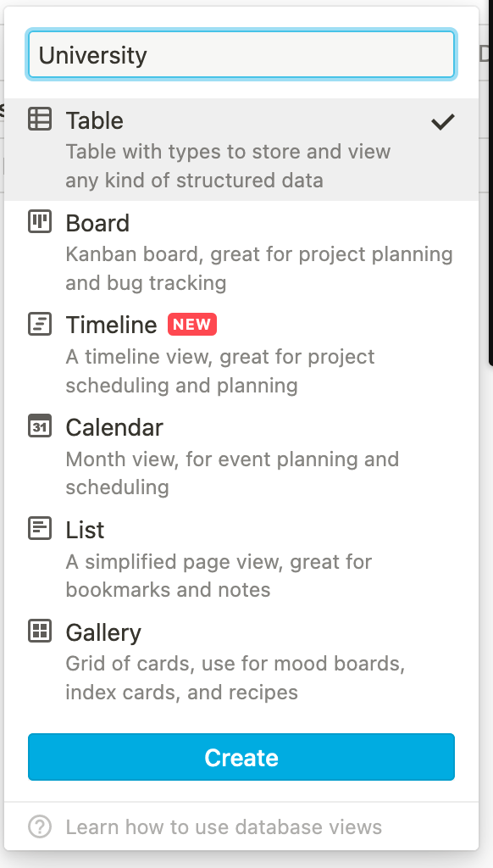Choose the Timeline view type

[x=241, y=354]
